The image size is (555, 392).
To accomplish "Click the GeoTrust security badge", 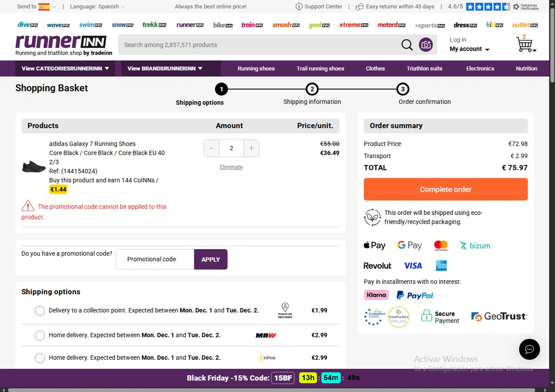I will (499, 317).
